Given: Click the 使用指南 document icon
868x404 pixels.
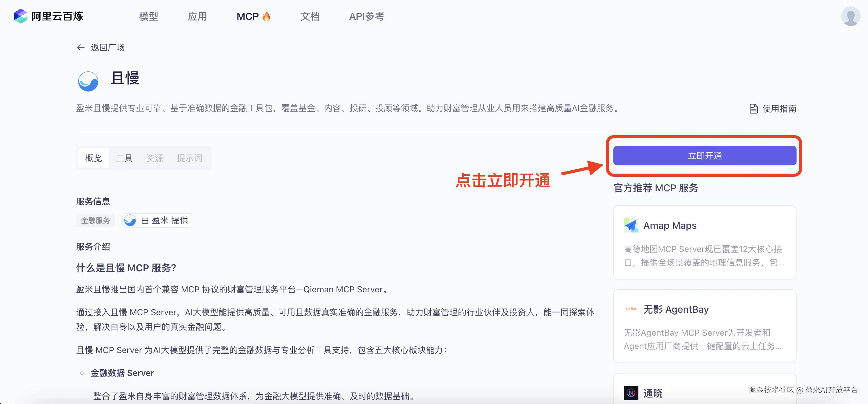Looking at the screenshot, I should [x=754, y=109].
